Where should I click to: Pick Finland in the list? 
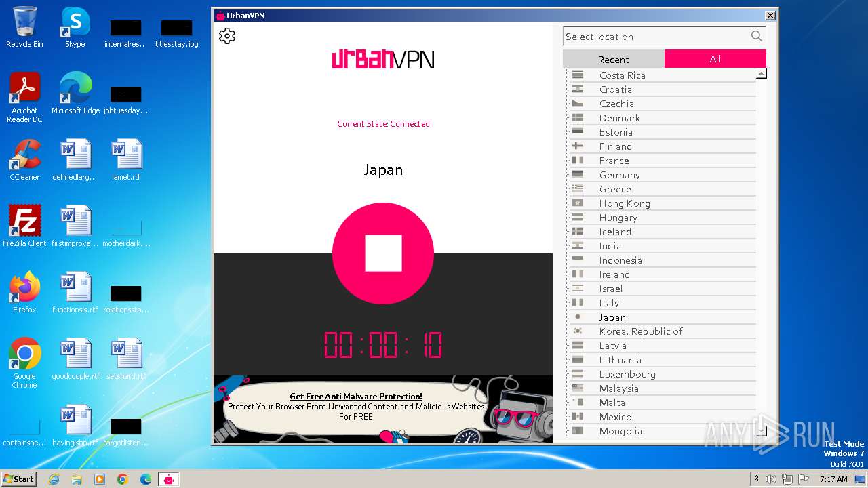[x=661, y=146]
